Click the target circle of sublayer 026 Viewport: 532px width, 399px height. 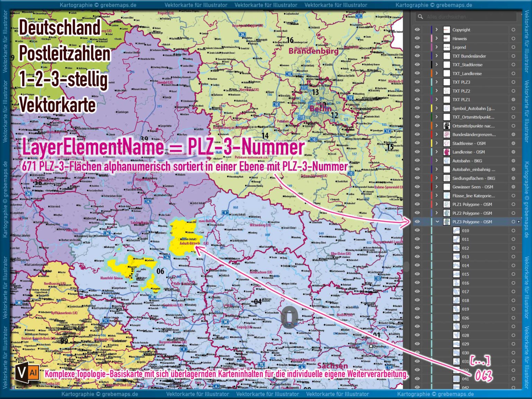click(513, 317)
